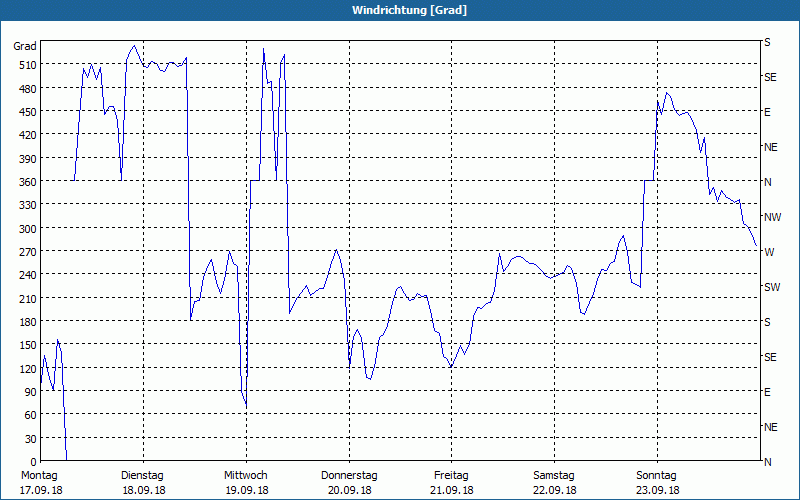Click the 240 left axis value

tap(28, 276)
